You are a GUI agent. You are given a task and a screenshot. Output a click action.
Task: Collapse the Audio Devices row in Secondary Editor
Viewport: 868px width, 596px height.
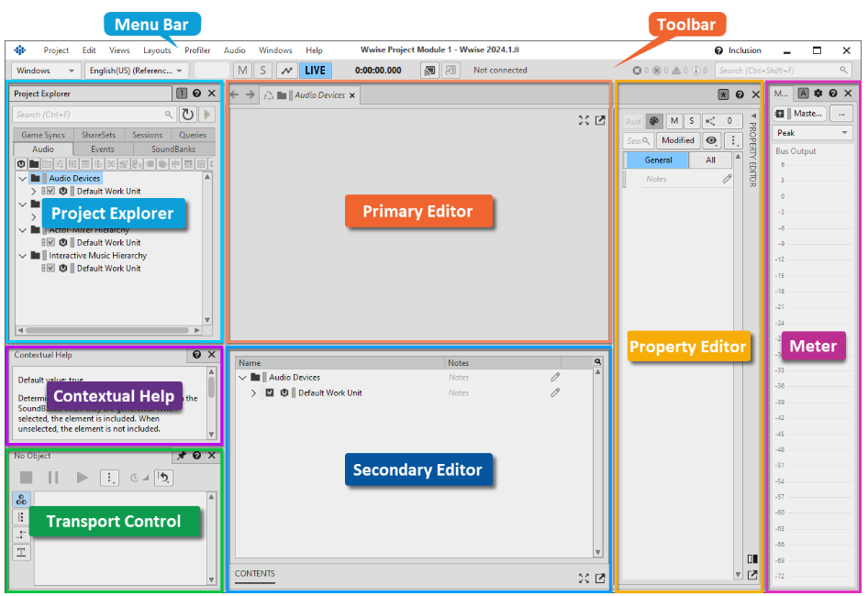coord(242,378)
